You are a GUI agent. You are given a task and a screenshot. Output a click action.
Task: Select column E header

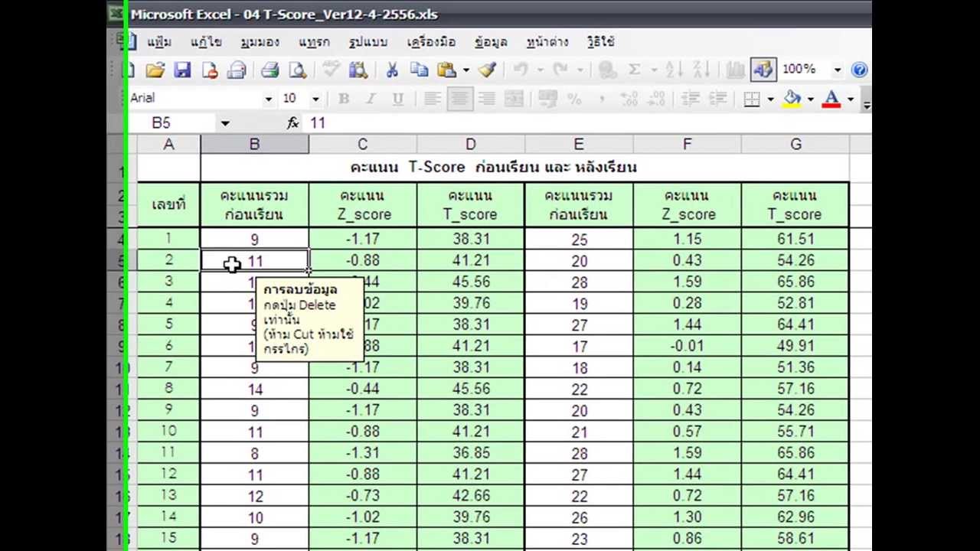coord(579,144)
